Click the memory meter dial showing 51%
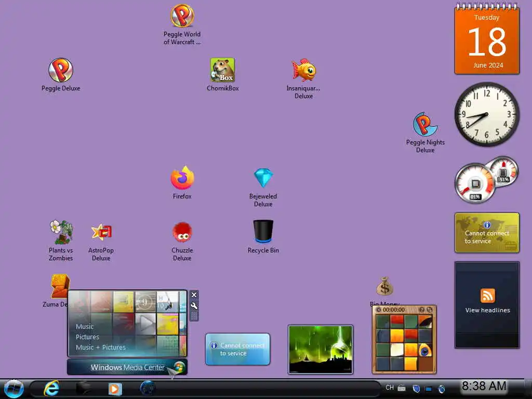This screenshot has height=399, width=532. click(x=503, y=171)
